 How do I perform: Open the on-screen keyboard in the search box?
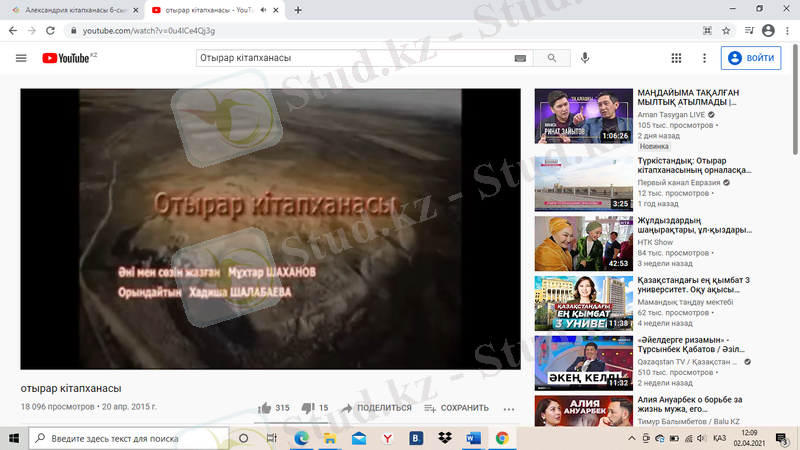520,58
